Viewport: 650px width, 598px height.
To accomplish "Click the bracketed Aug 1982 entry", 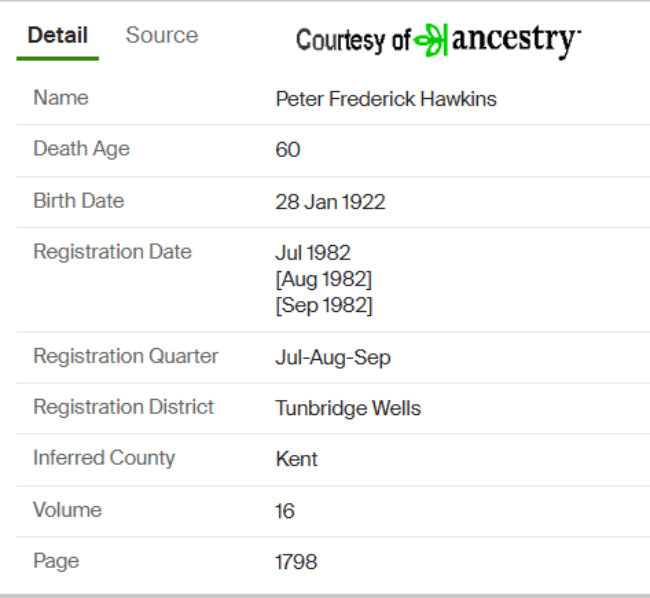I will [x=324, y=279].
